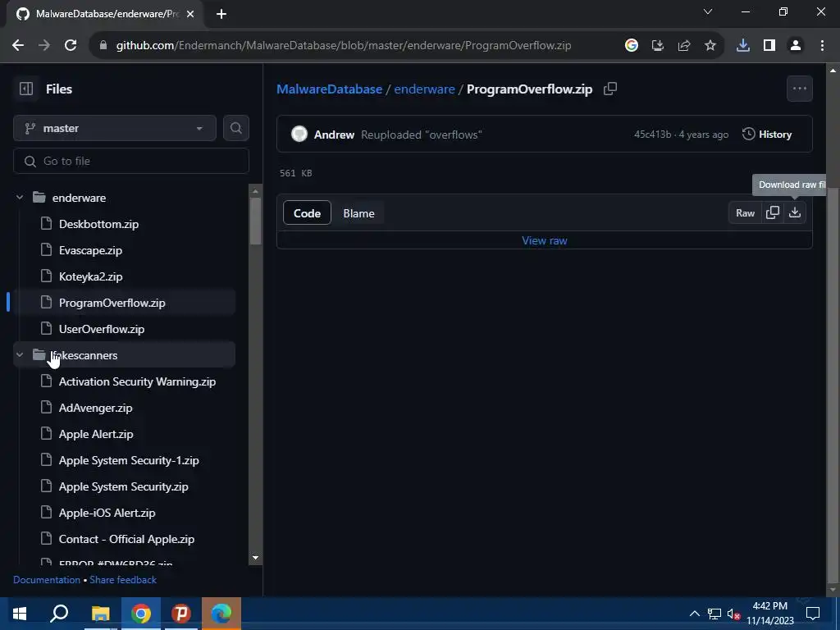Click the file tree scrollbar thumb
Screen dimensions: 840x630
tap(256, 221)
